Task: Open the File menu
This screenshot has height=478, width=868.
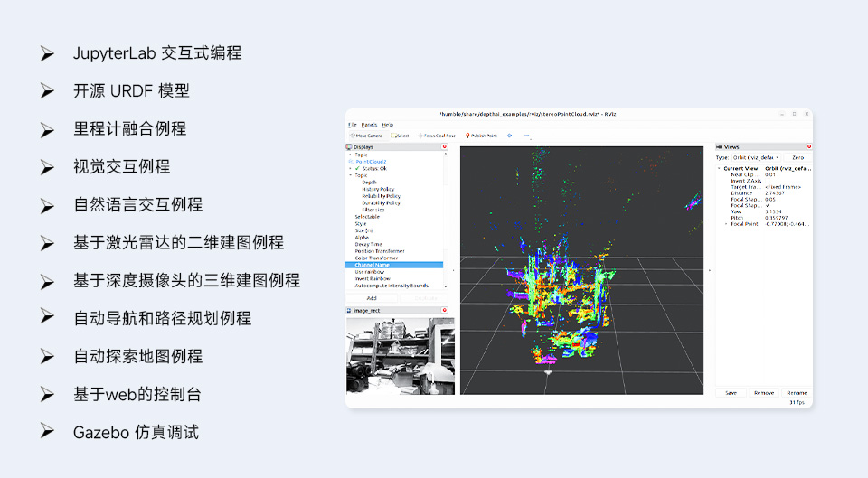Action: coord(352,124)
